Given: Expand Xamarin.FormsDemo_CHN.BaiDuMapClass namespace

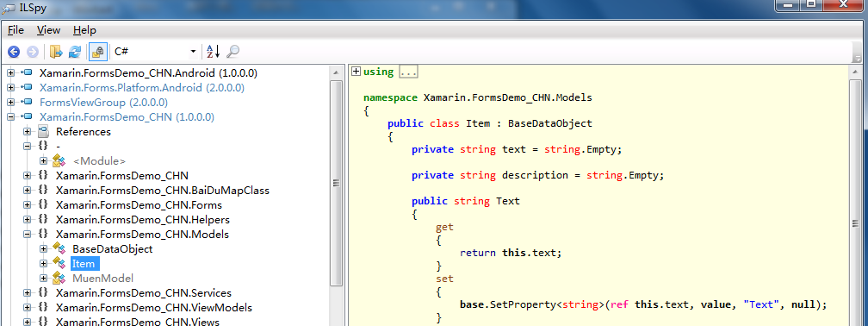Looking at the screenshot, I should coord(27,190).
